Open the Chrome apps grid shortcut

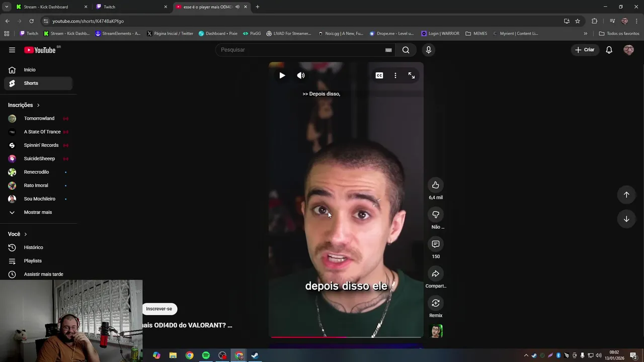point(7,34)
